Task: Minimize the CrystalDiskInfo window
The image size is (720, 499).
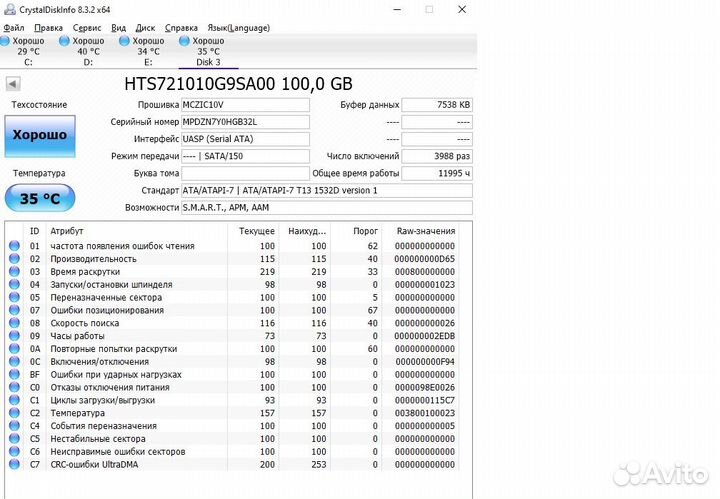Action: point(398,9)
